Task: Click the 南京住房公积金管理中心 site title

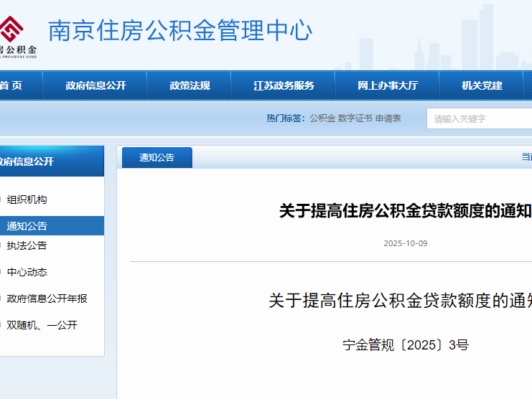Action: click(x=180, y=30)
